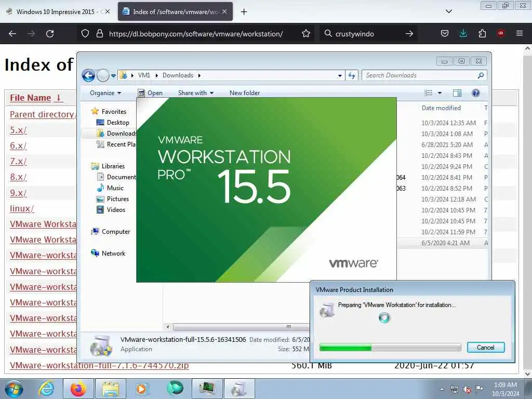The image size is (532, 399).
Task: Click the Firefox taskbar icon
Action: [x=78, y=389]
